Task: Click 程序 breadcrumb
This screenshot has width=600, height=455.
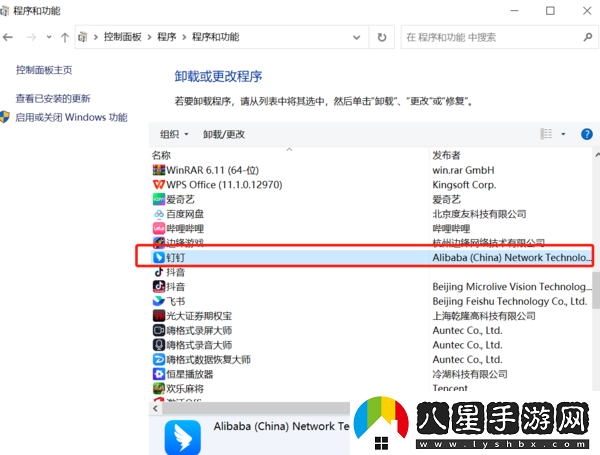Action: pyautogui.click(x=167, y=37)
